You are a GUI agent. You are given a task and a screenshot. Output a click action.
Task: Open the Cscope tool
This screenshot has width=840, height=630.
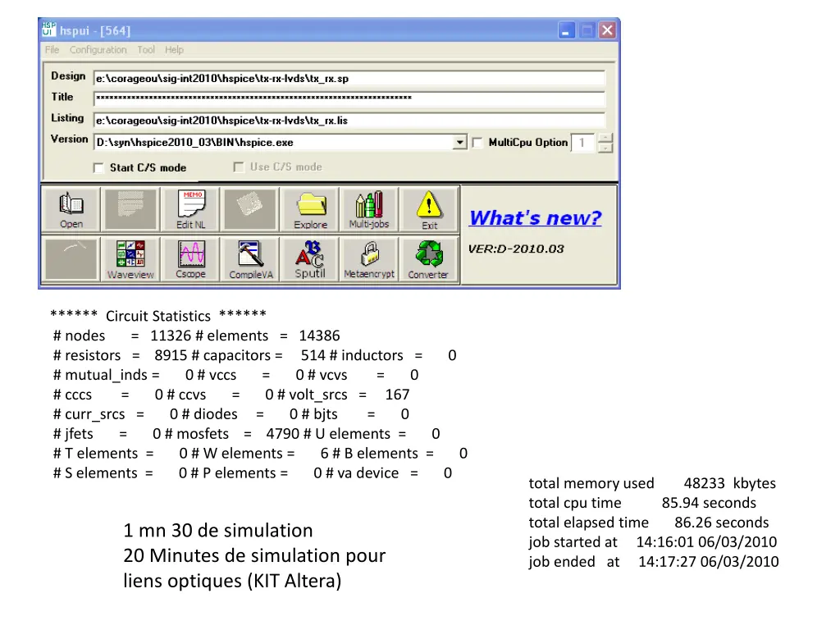click(x=191, y=258)
